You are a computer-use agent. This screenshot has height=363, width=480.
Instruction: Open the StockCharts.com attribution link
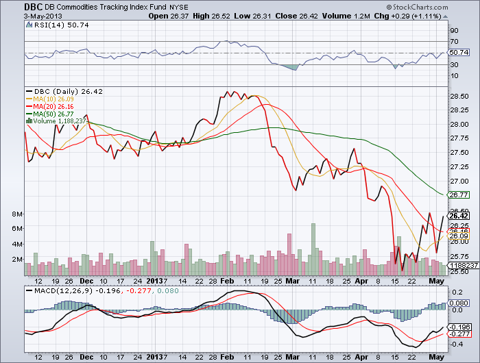click(x=417, y=7)
